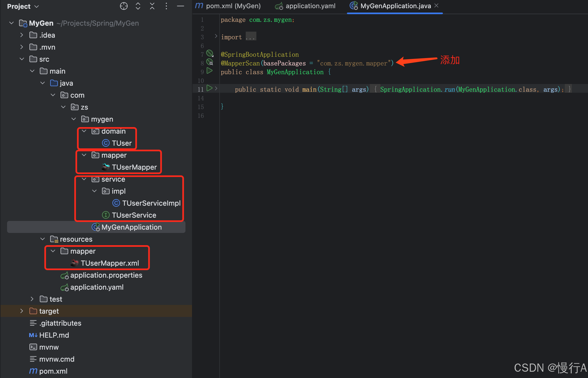
Task: Open the Project view dropdown
Action: tap(23, 6)
